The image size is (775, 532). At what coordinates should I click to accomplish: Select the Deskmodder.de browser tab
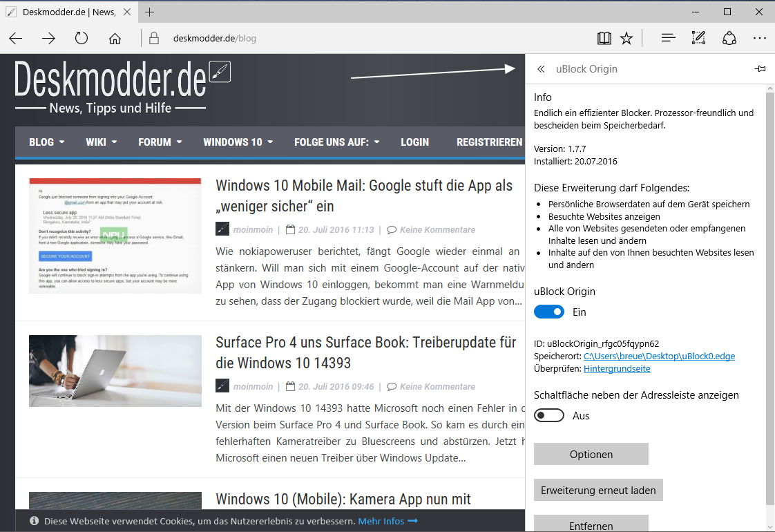pyautogui.click(x=69, y=12)
